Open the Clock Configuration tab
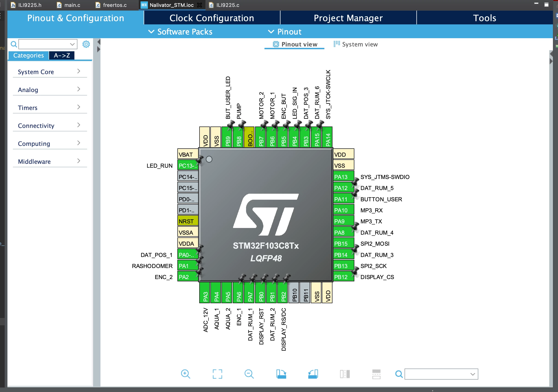 click(x=212, y=18)
